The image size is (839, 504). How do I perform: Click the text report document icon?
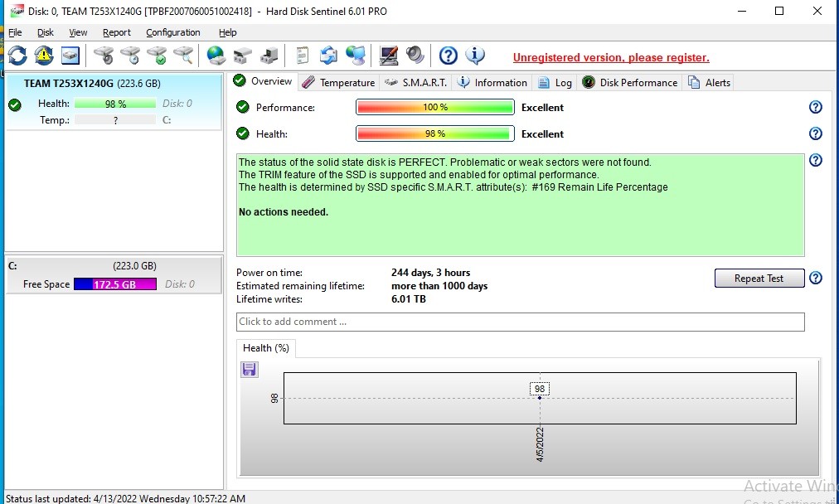click(x=303, y=55)
